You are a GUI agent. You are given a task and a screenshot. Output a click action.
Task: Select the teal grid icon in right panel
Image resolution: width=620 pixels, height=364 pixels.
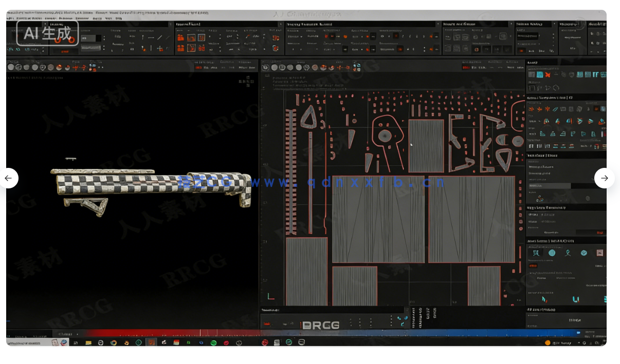540,75
